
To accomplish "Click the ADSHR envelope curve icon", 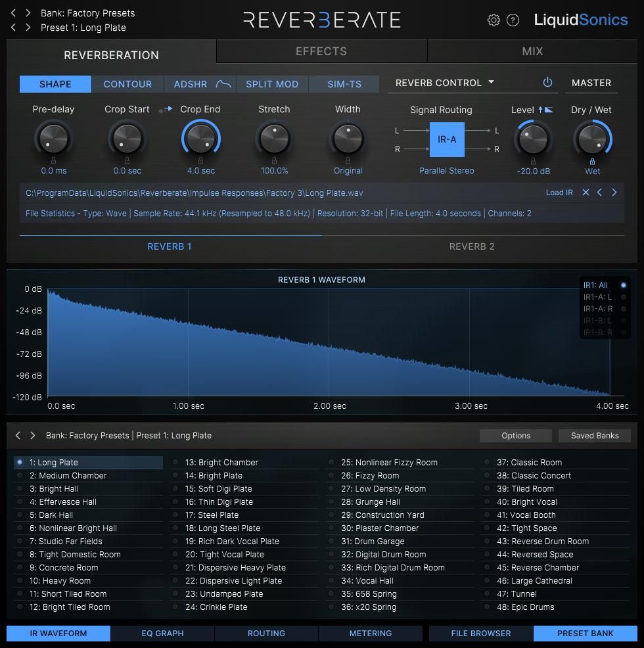I will (x=223, y=84).
